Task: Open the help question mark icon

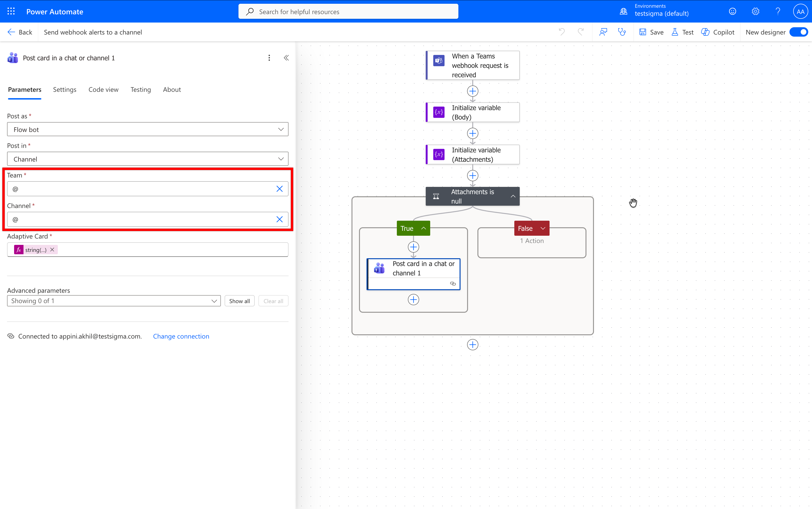Action: tap(778, 12)
